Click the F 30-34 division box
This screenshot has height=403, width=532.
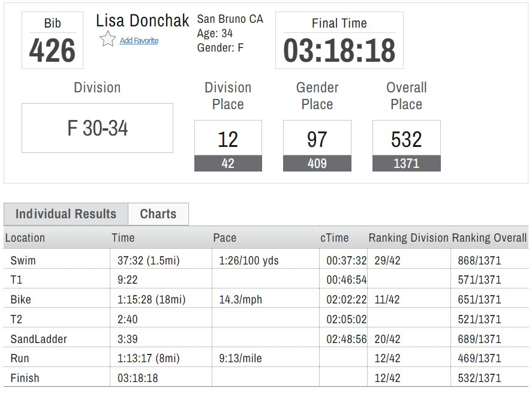[x=97, y=128]
